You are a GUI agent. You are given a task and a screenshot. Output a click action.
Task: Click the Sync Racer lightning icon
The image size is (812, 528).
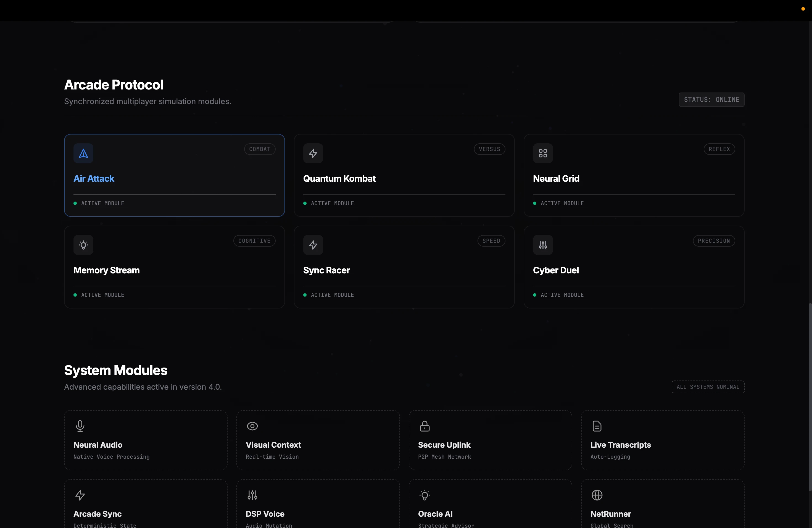coord(313,245)
